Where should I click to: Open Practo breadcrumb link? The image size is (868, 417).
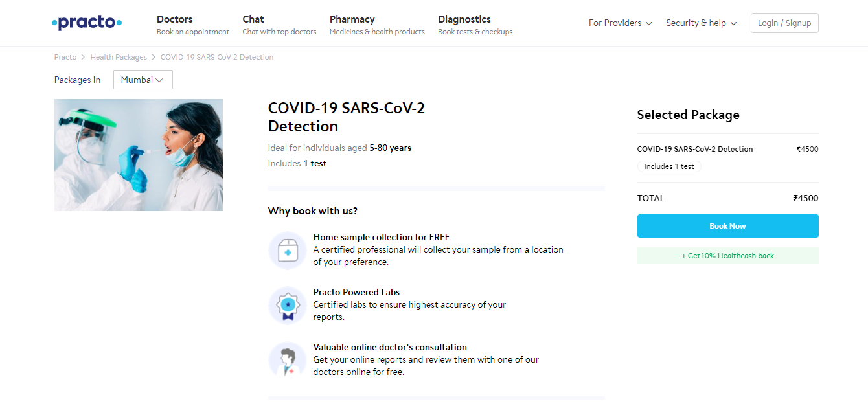65,57
